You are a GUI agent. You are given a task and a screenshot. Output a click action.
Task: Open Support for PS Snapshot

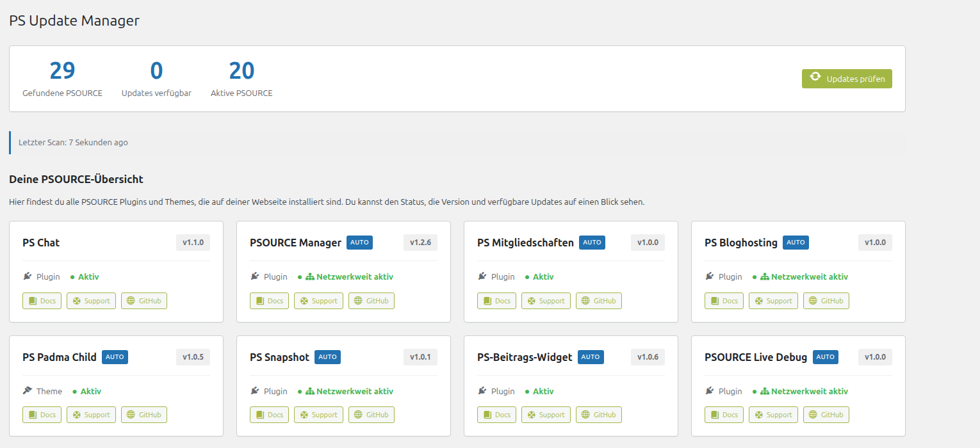coord(318,415)
